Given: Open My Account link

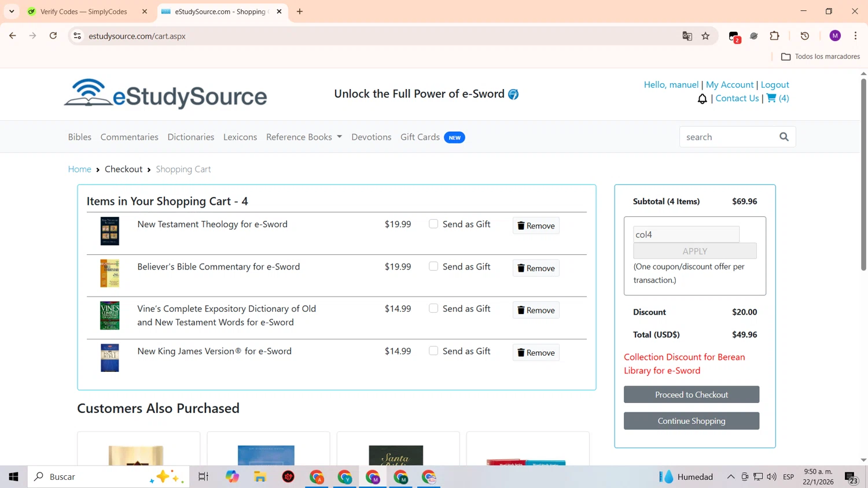Looking at the screenshot, I should (x=730, y=84).
